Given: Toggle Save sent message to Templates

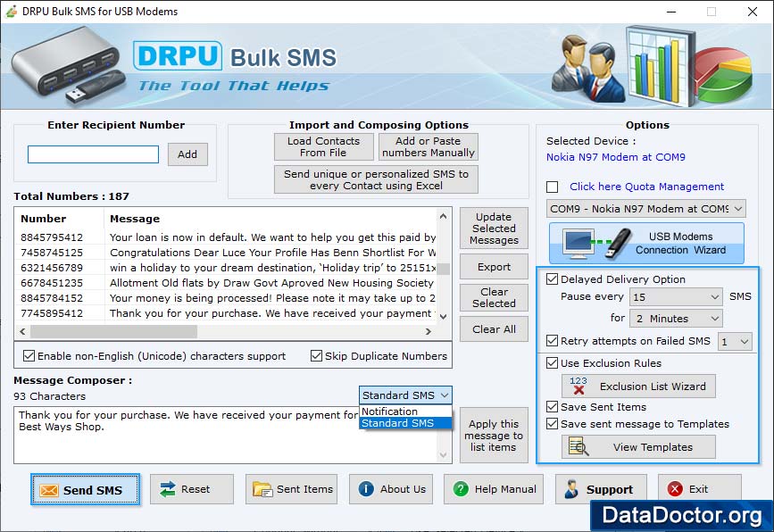Looking at the screenshot, I should pyautogui.click(x=553, y=424).
